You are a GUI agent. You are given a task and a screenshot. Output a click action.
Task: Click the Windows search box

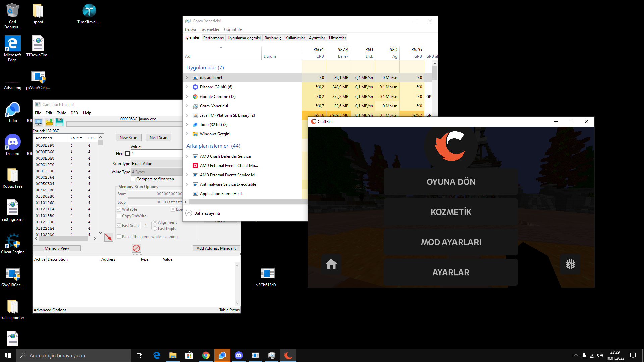[x=74, y=355]
